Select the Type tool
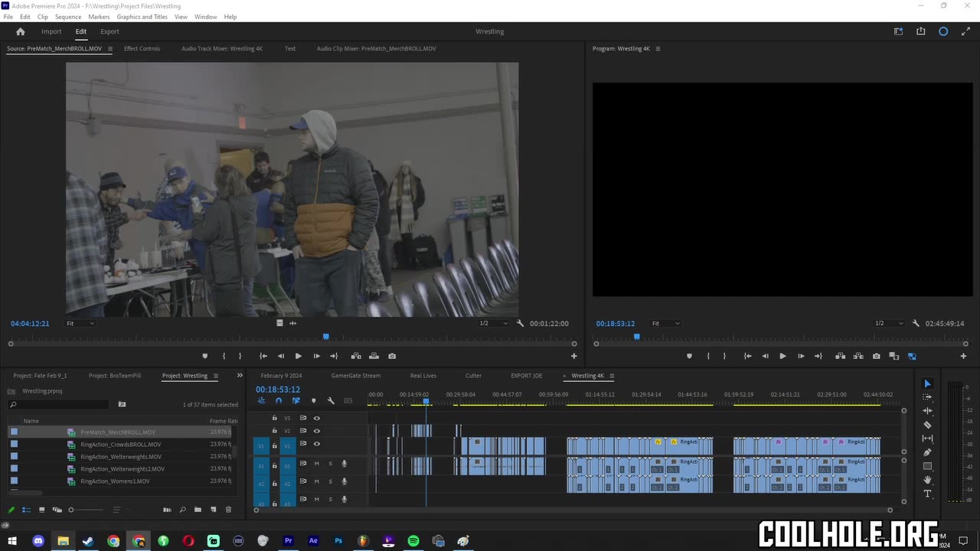The height and width of the screenshot is (551, 980). (927, 494)
